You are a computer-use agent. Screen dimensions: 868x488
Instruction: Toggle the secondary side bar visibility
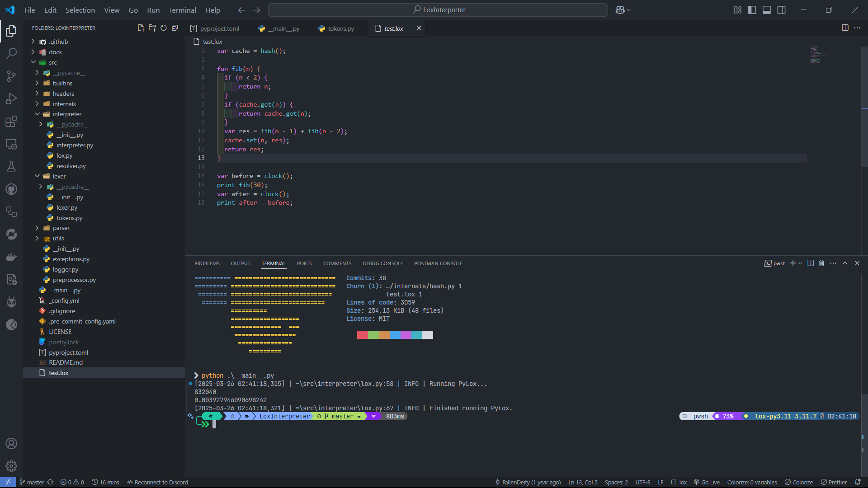click(x=781, y=10)
